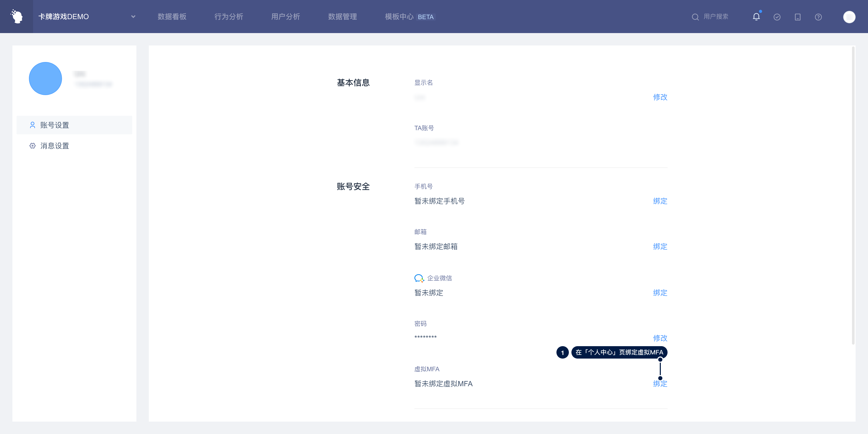Image resolution: width=868 pixels, height=434 pixels.
Task: Go to 模板中心 BETA tab
Action: tap(409, 17)
